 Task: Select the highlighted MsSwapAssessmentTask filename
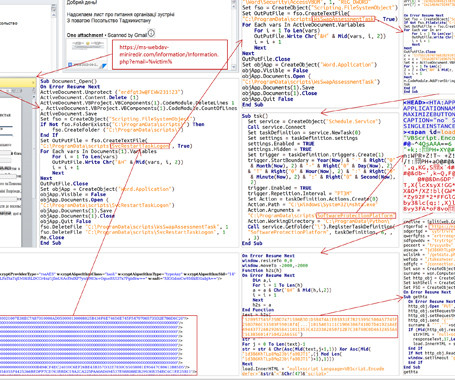click(x=343, y=19)
